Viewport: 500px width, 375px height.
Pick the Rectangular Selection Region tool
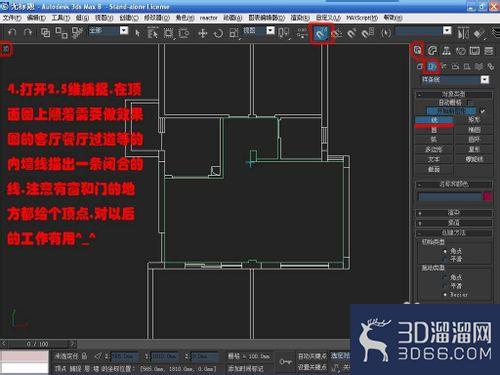[169, 33]
